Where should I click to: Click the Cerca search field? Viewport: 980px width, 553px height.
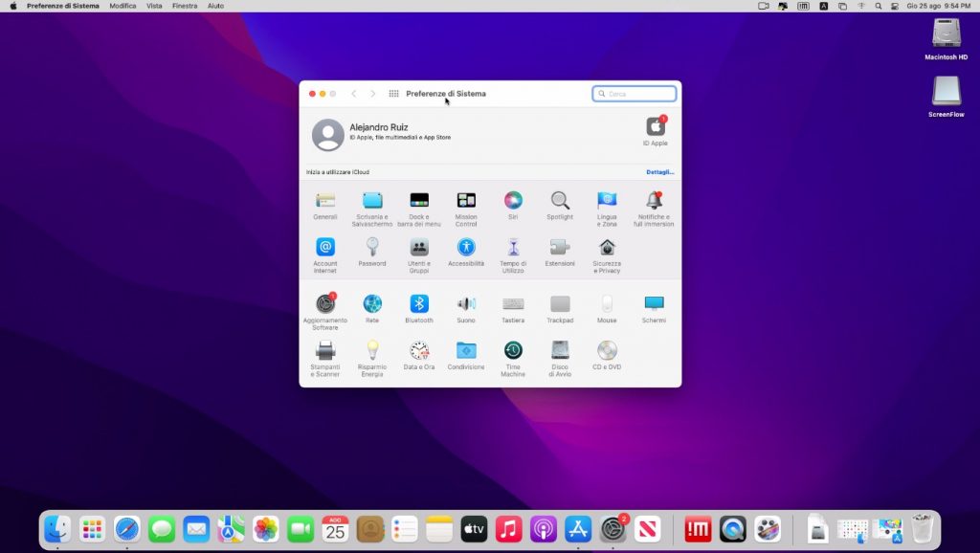click(639, 94)
